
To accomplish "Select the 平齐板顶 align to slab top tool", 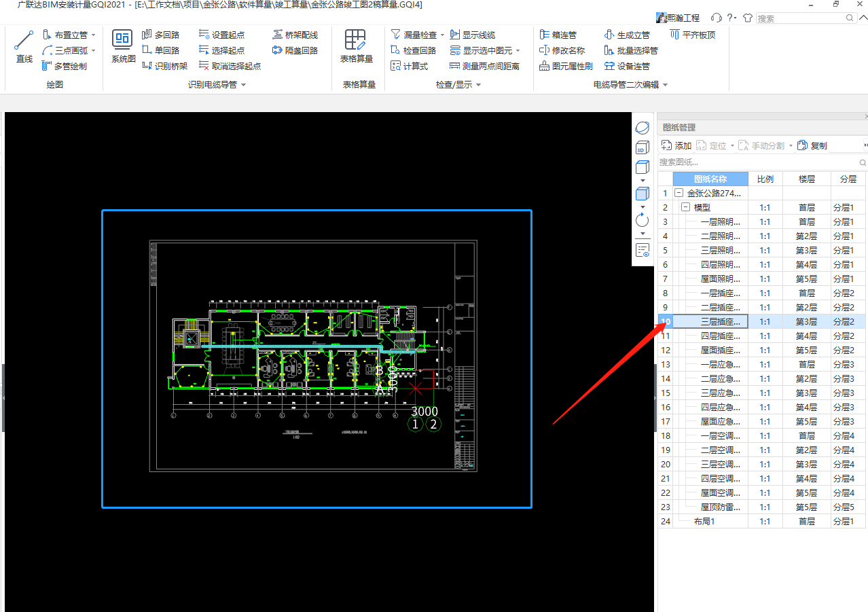I will pos(693,35).
